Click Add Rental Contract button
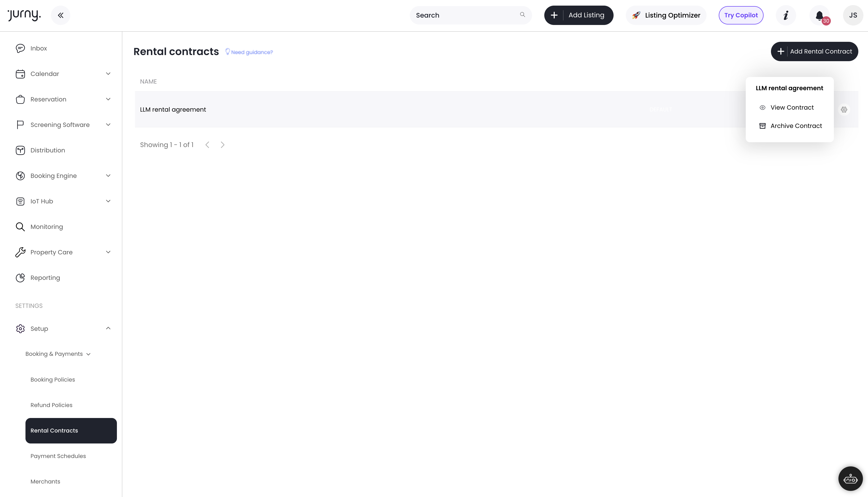The height and width of the screenshot is (497, 868). pos(814,51)
